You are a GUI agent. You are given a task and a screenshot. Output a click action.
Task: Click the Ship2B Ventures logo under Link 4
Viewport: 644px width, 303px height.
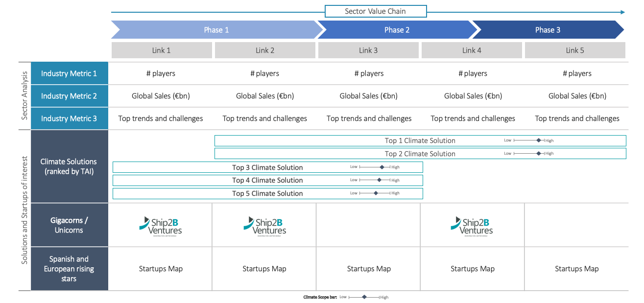coord(472,226)
